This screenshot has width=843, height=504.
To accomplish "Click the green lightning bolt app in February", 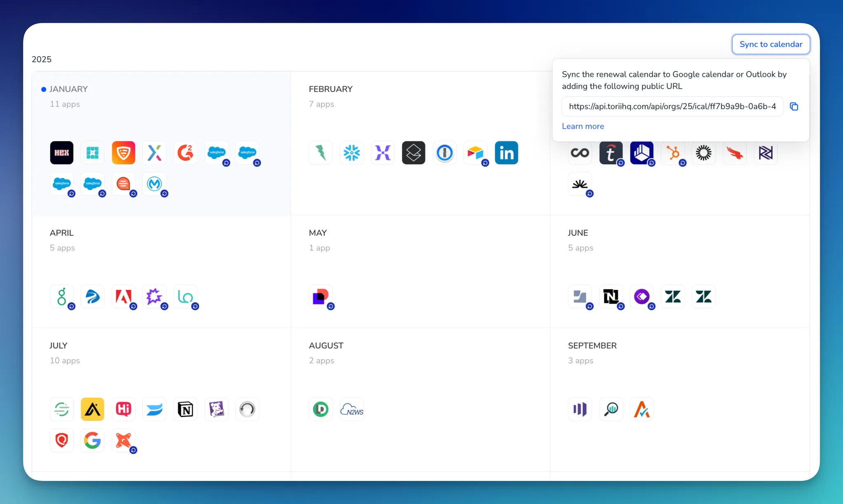I will coord(321,153).
